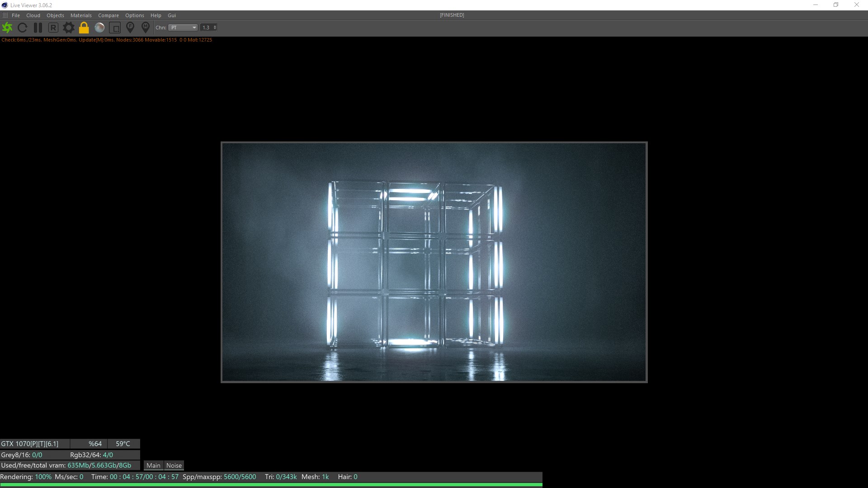Select the material picker pin icon

click(145, 28)
